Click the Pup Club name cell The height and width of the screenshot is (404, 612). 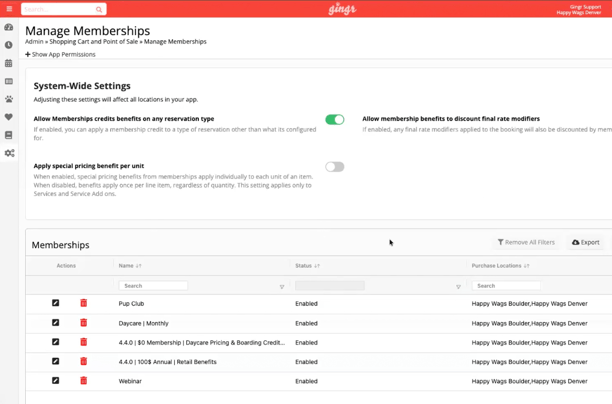tap(132, 304)
